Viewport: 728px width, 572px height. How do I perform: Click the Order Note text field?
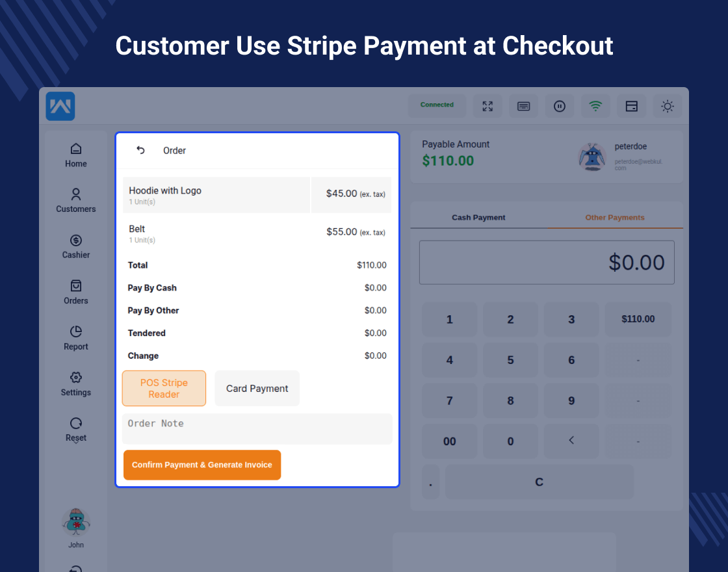[257, 429]
